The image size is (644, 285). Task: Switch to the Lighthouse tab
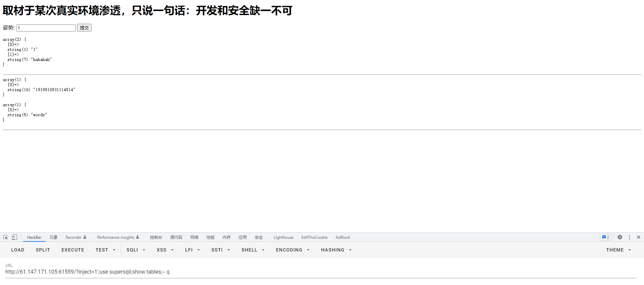click(283, 237)
